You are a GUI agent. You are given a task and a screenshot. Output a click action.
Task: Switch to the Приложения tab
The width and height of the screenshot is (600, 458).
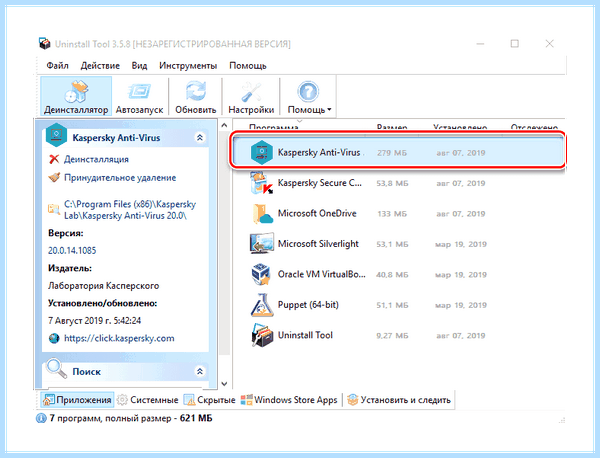pos(77,400)
